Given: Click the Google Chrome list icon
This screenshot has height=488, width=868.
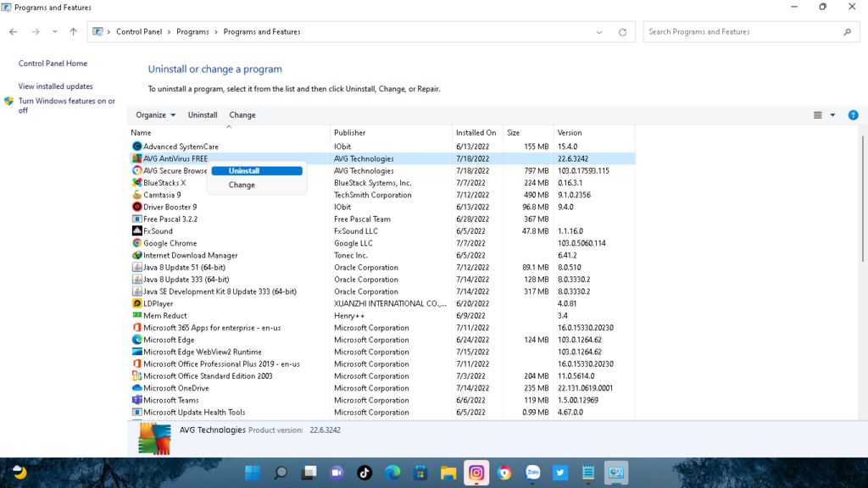Looking at the screenshot, I should pos(136,243).
